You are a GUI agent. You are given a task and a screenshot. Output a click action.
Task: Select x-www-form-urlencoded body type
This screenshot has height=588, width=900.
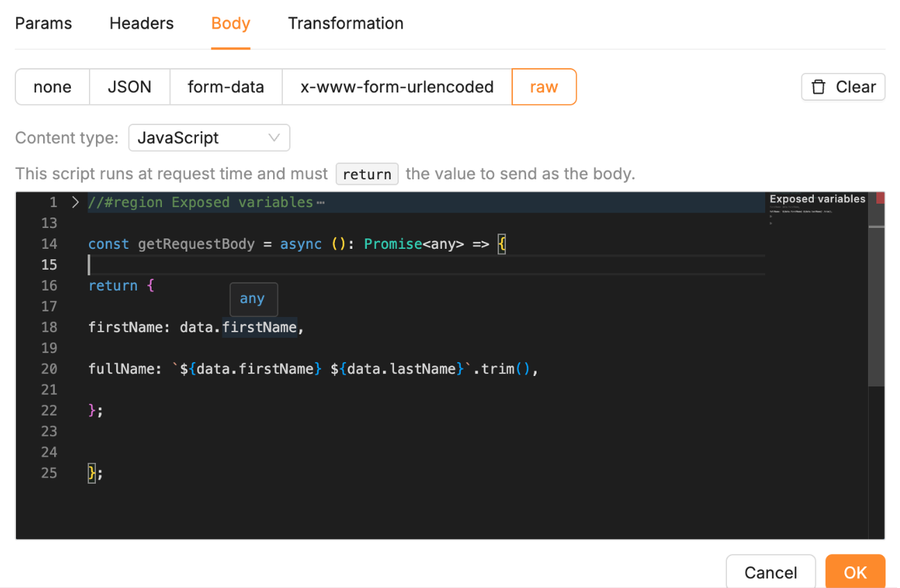point(397,87)
